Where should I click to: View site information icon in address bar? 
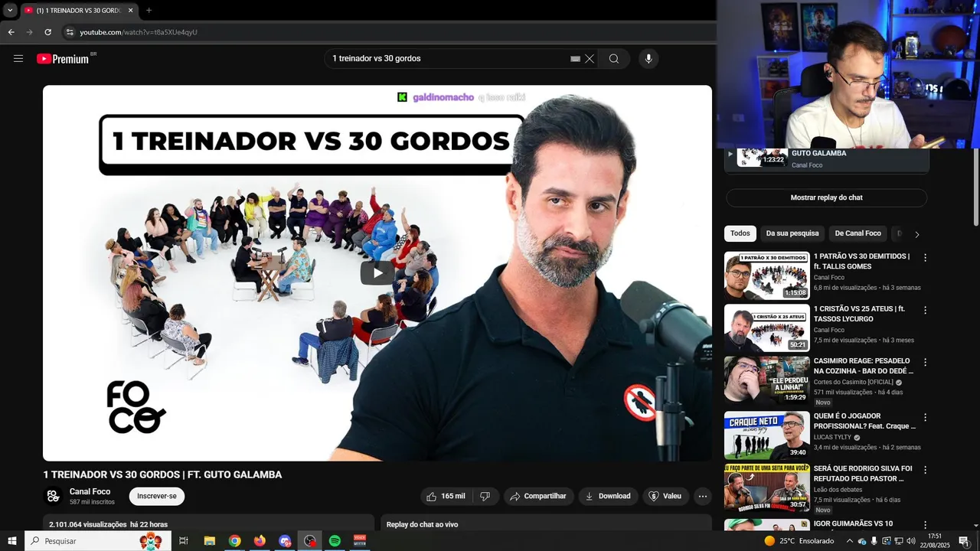point(69,32)
